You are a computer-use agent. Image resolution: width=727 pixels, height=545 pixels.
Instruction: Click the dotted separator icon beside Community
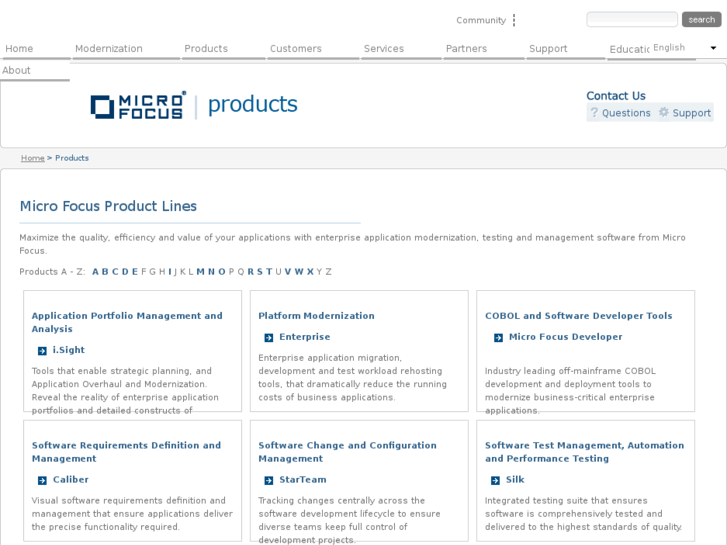(514, 20)
